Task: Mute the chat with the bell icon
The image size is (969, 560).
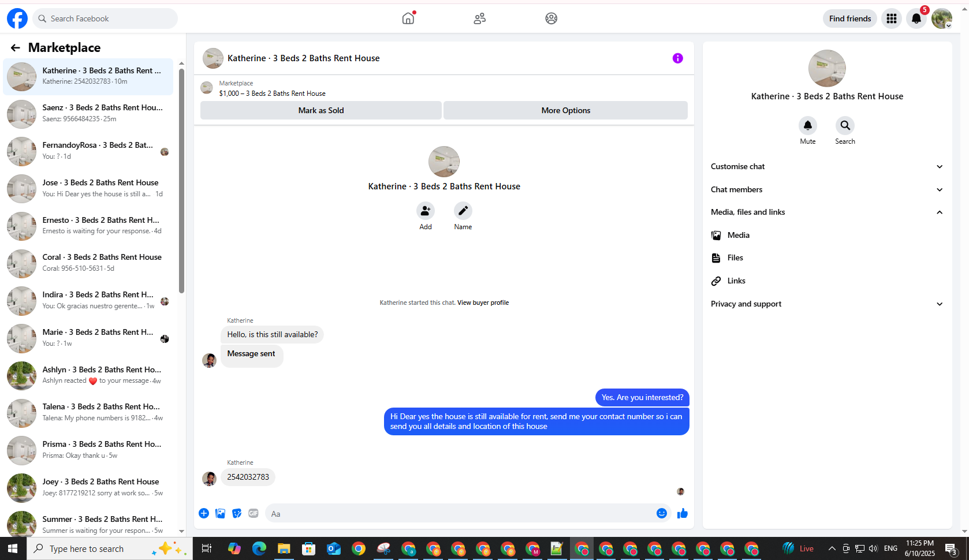Action: click(x=808, y=125)
